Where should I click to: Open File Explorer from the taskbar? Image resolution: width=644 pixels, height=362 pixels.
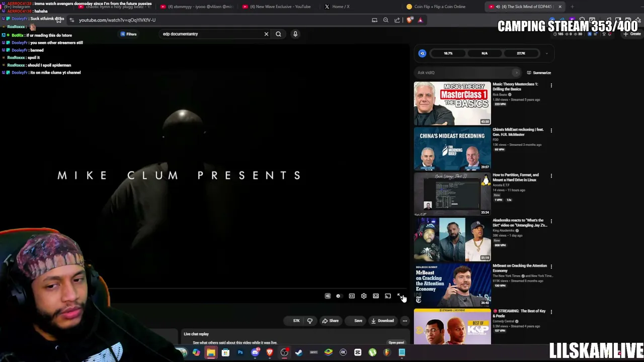tap(211, 352)
